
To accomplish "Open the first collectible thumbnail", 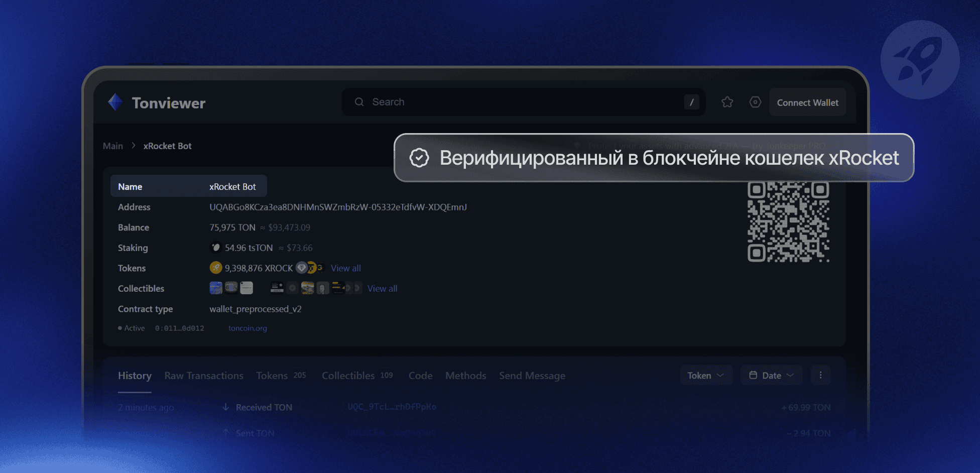I will click(216, 288).
